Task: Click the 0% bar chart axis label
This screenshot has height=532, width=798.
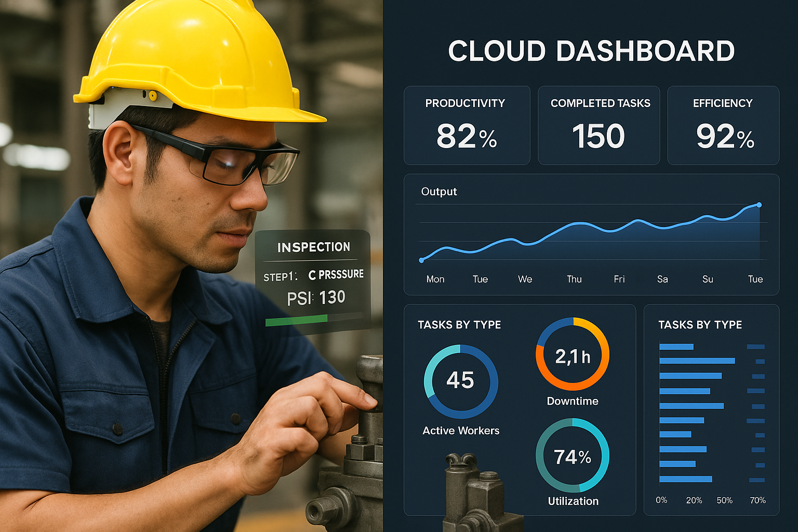Action: click(661, 500)
